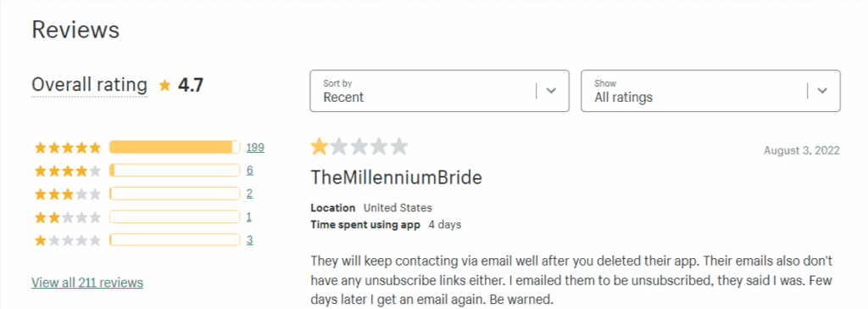Open the 199 five-star reviews link
The width and height of the screenshot is (868, 309).
coord(255,148)
